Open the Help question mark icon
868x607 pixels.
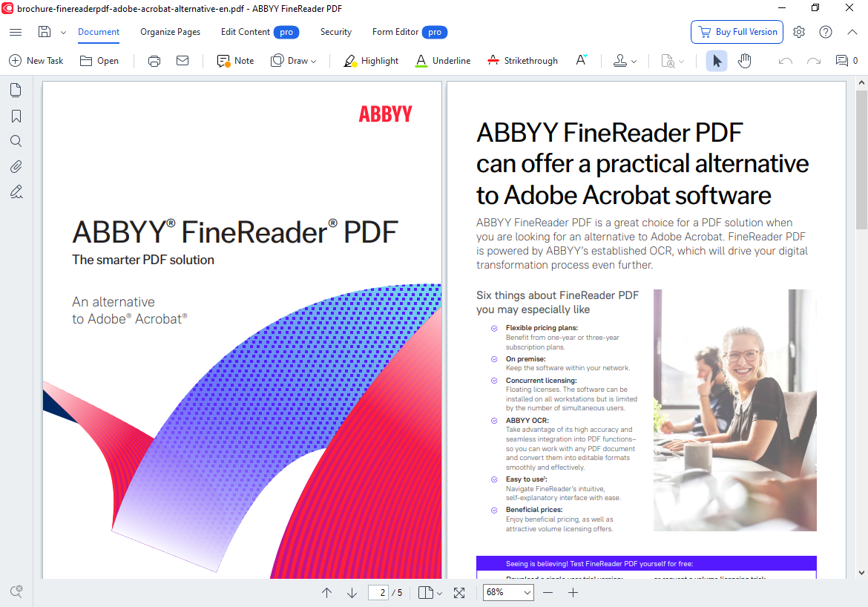826,32
